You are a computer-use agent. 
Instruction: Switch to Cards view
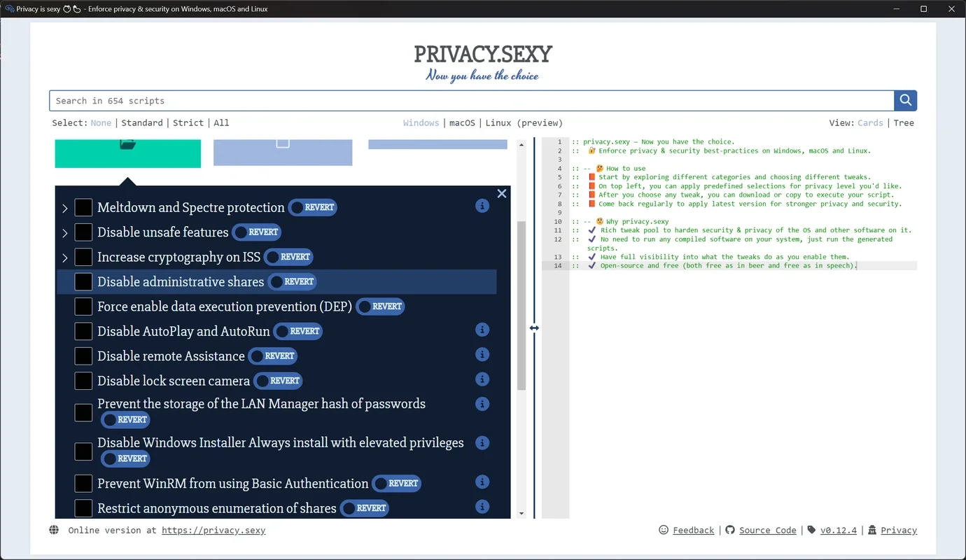870,122
